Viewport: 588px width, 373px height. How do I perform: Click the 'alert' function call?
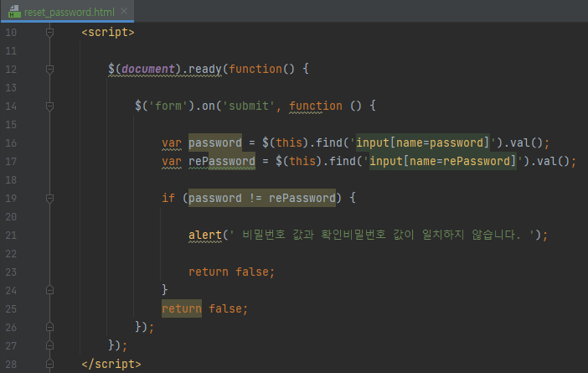[204, 235]
